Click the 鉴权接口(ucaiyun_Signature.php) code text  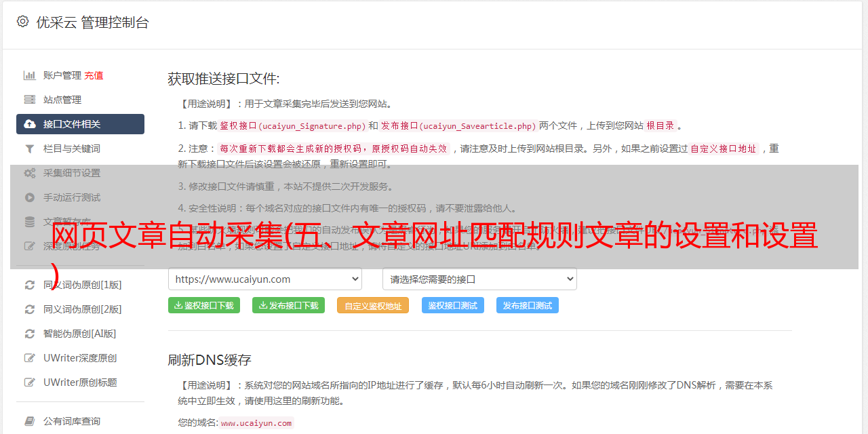pyautogui.click(x=293, y=125)
